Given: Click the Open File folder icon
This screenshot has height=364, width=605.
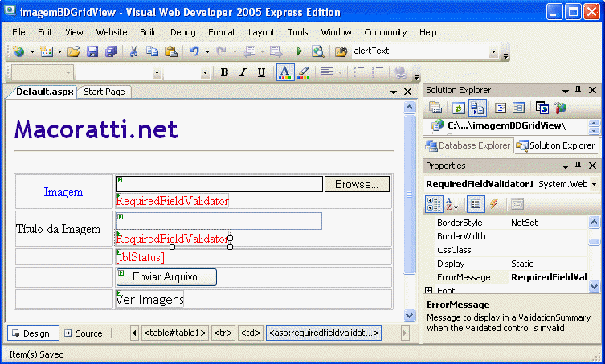Looking at the screenshot, I should tap(74, 51).
